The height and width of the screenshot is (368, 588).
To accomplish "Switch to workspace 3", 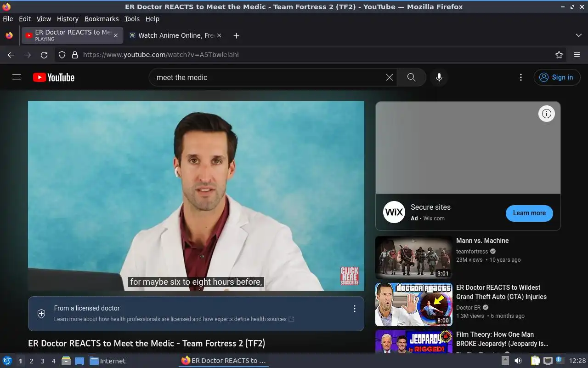I will tap(42, 361).
